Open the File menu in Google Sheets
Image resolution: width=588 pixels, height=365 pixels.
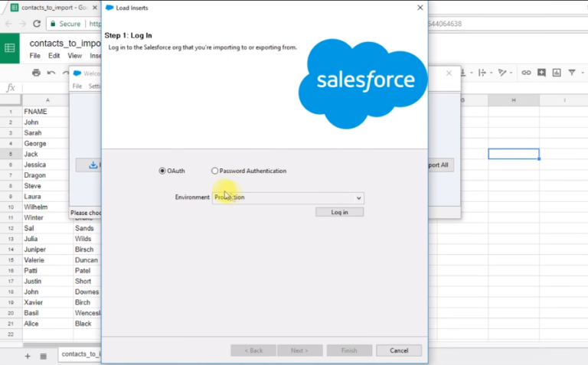point(35,56)
